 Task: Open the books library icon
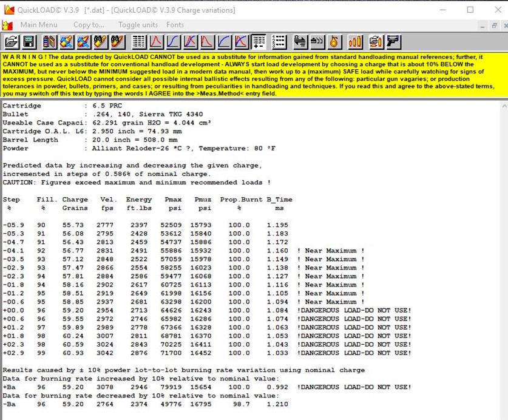[x=50, y=42]
